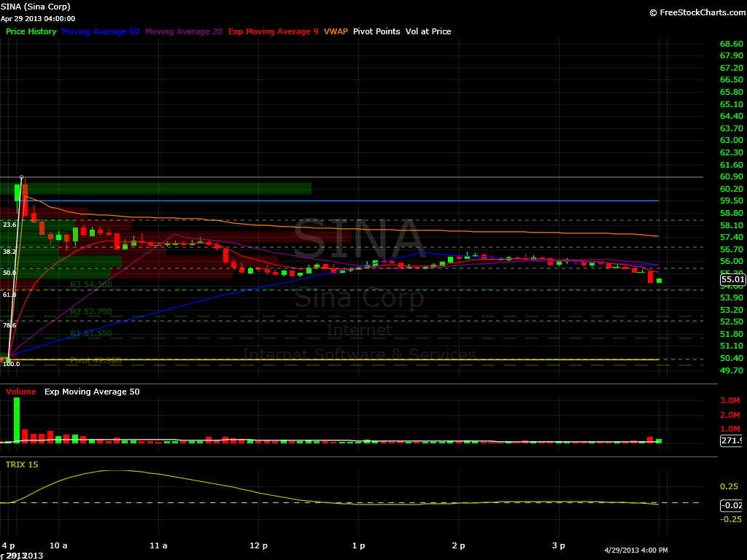The image size is (747, 560).
Task: Click the R3 54.360 pivot label
Action: 91,285
